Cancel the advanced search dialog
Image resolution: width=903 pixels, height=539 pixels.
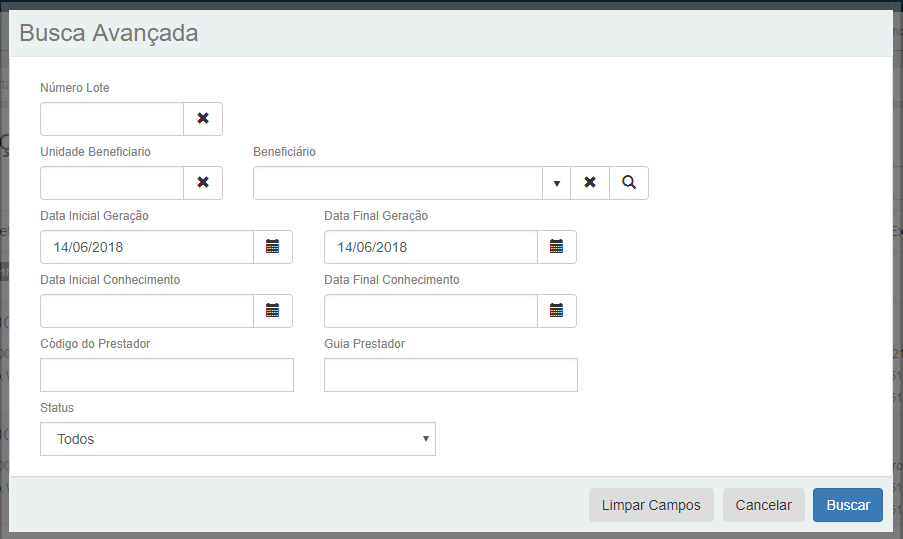tap(763, 505)
